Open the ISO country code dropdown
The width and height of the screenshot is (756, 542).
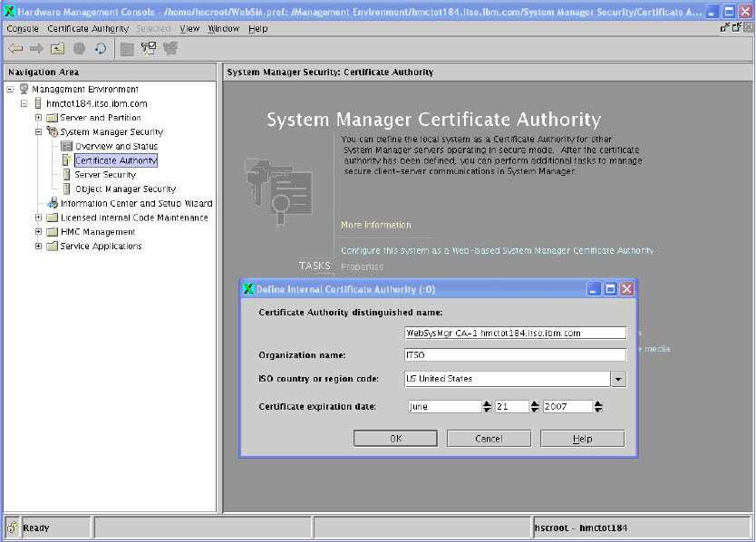click(617, 379)
